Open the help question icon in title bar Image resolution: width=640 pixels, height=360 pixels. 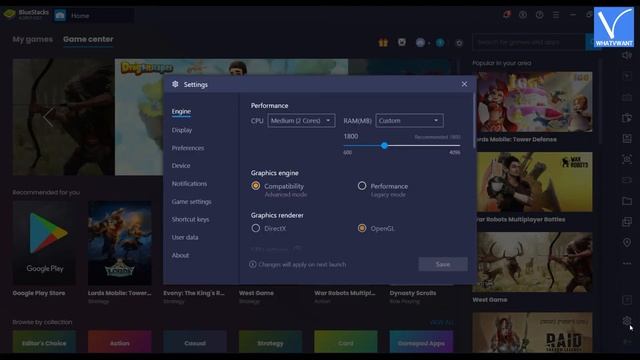coord(540,15)
